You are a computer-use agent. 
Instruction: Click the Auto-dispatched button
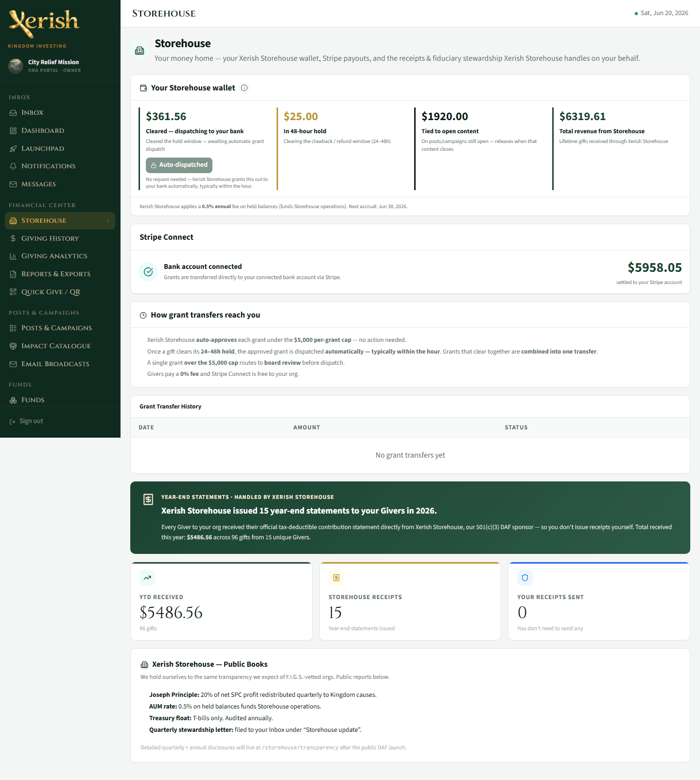coord(179,165)
